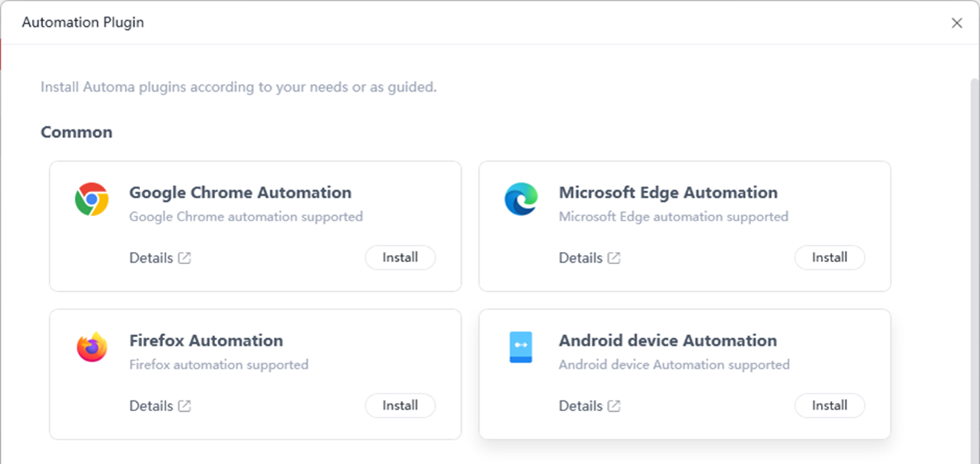Click the Android device icon
Viewport: 980px width, 464px height.
click(x=521, y=347)
